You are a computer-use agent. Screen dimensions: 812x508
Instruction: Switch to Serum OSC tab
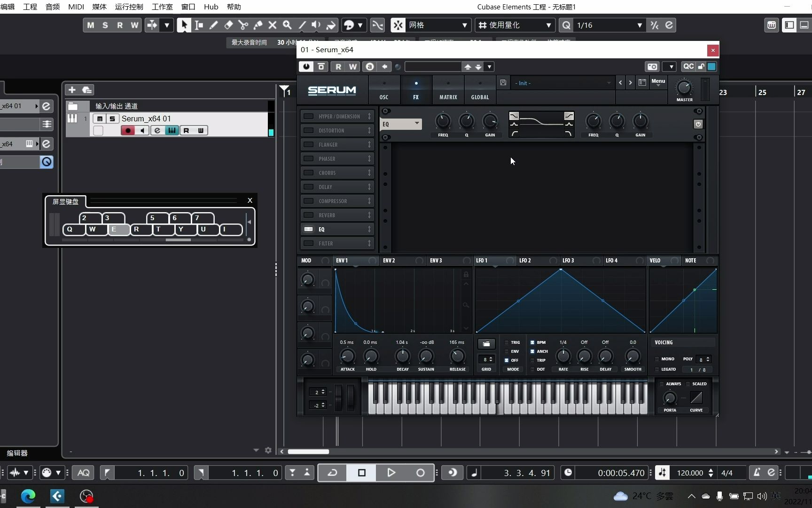384,90
